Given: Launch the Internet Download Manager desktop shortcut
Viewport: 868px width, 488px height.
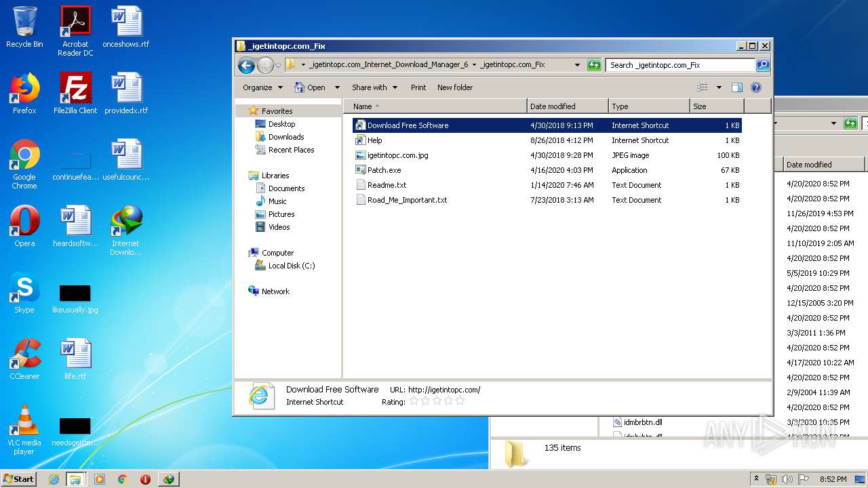Looking at the screenshot, I should [x=126, y=230].
